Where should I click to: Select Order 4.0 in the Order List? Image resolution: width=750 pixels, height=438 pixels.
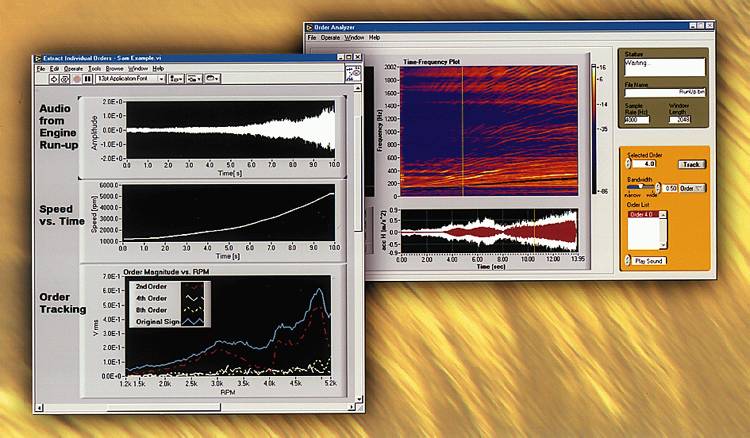coord(643,215)
